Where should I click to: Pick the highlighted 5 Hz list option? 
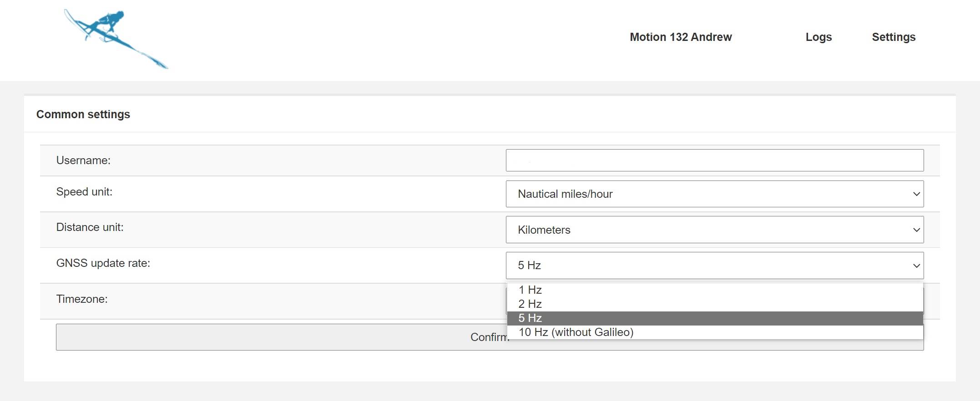point(530,318)
